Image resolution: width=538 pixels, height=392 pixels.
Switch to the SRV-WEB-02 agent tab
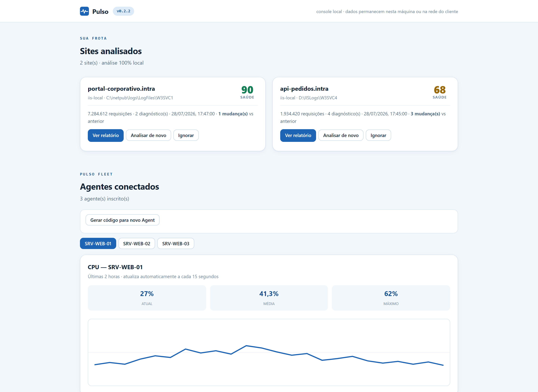tap(137, 243)
